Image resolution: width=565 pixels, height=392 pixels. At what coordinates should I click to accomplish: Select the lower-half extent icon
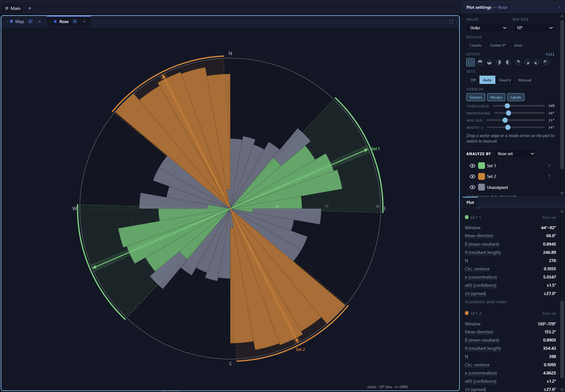[489, 62]
